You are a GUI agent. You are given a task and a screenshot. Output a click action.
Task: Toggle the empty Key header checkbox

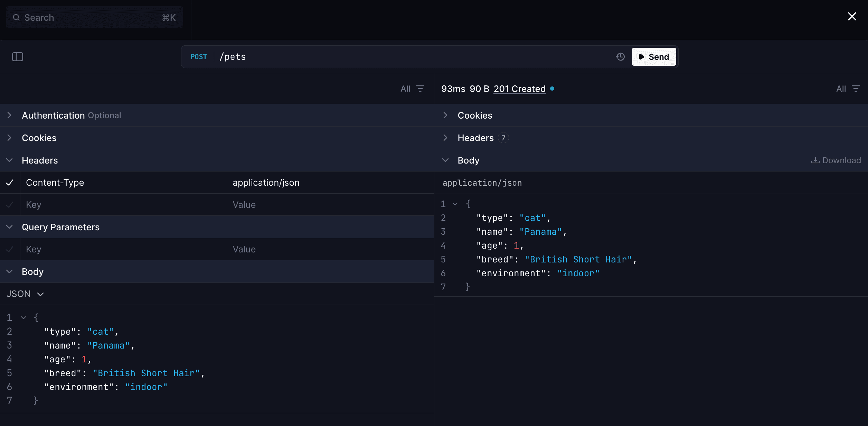[x=9, y=204]
